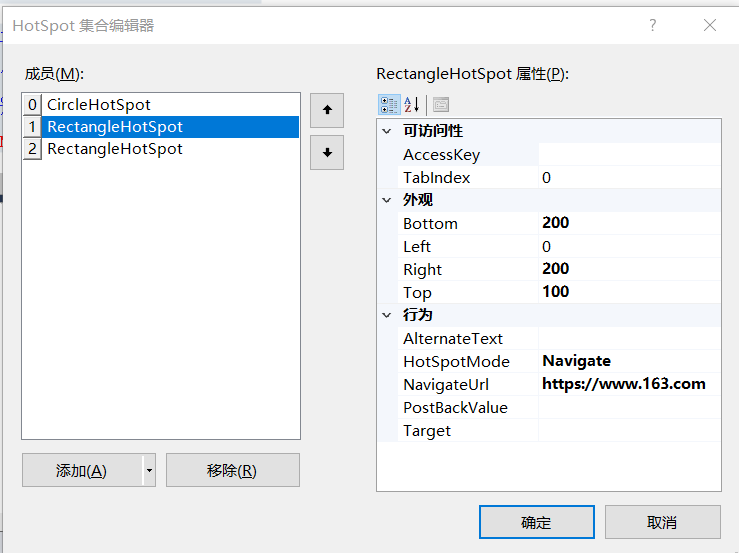Screen dimensions: 739x553
Task: Collapse the 可访问性 category
Action: (387, 131)
